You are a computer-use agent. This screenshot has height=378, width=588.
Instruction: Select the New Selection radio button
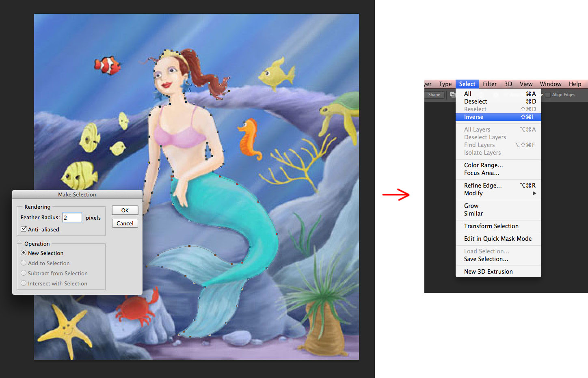pyautogui.click(x=24, y=253)
